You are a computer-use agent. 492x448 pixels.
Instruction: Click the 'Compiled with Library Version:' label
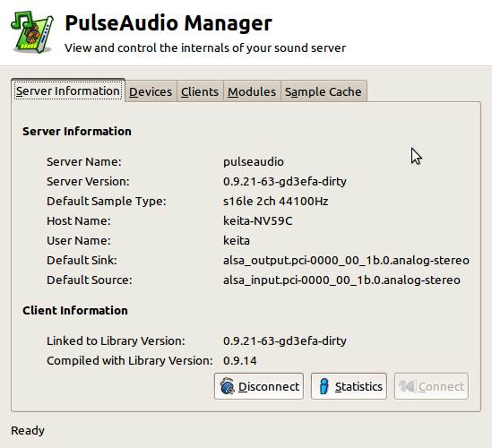click(130, 361)
